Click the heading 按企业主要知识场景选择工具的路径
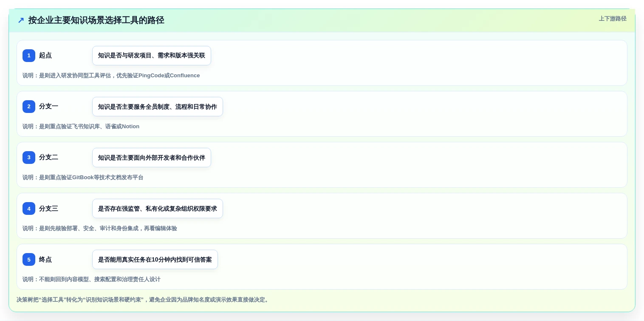The width and height of the screenshot is (644, 321). point(96,20)
